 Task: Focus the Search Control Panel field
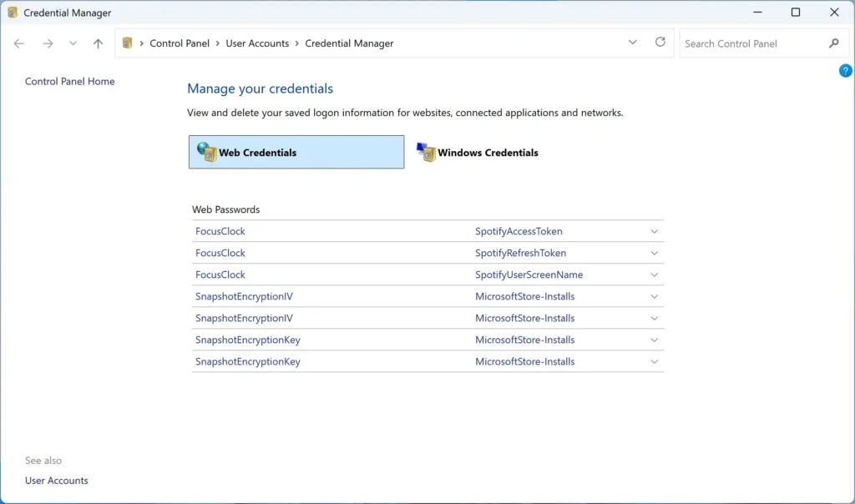click(x=755, y=43)
